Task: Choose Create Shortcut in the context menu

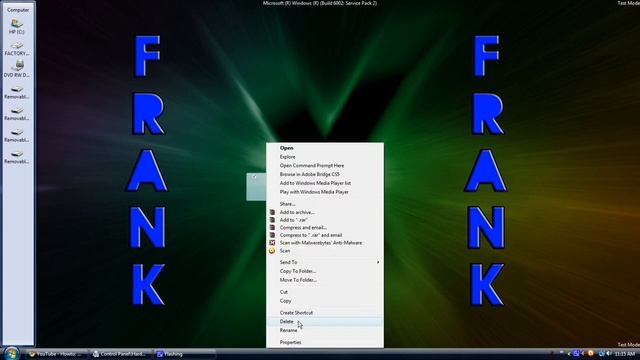Action: click(324, 313)
